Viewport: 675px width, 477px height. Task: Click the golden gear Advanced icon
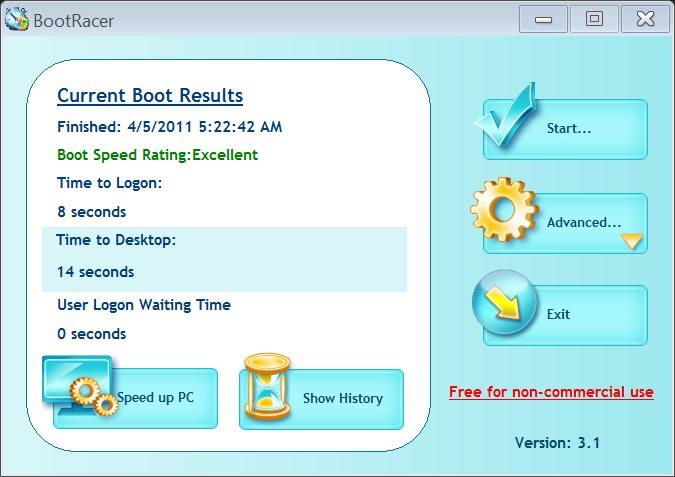point(504,209)
